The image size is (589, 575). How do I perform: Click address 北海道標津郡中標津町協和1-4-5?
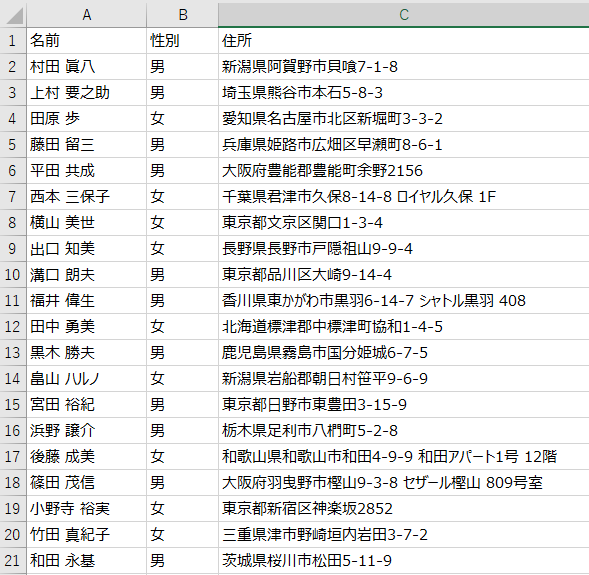404,326
